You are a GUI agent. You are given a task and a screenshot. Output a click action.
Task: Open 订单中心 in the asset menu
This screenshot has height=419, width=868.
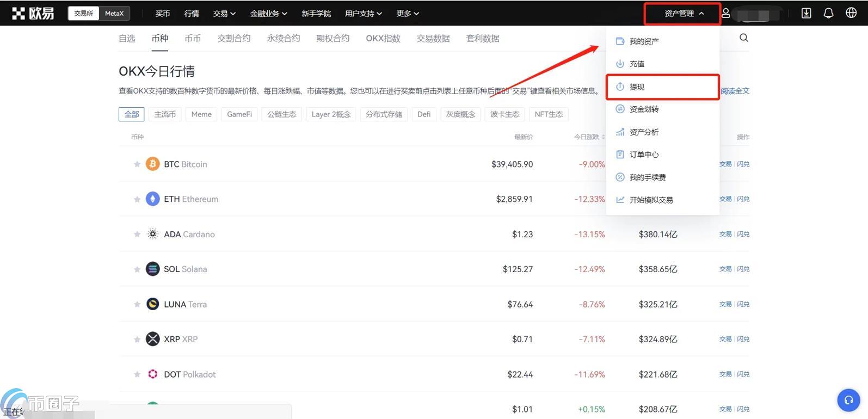click(x=662, y=155)
